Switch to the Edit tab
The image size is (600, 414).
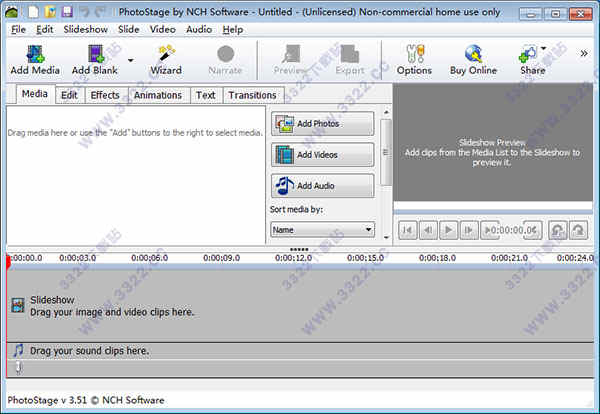pyautogui.click(x=69, y=95)
